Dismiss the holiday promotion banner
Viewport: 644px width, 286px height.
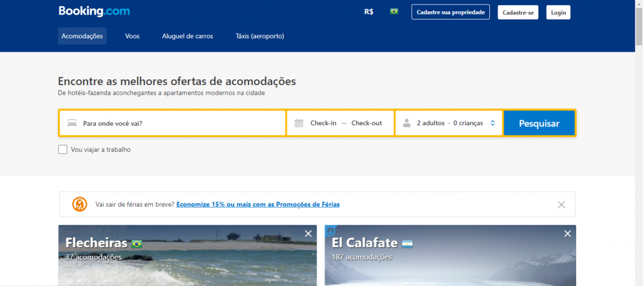562,205
